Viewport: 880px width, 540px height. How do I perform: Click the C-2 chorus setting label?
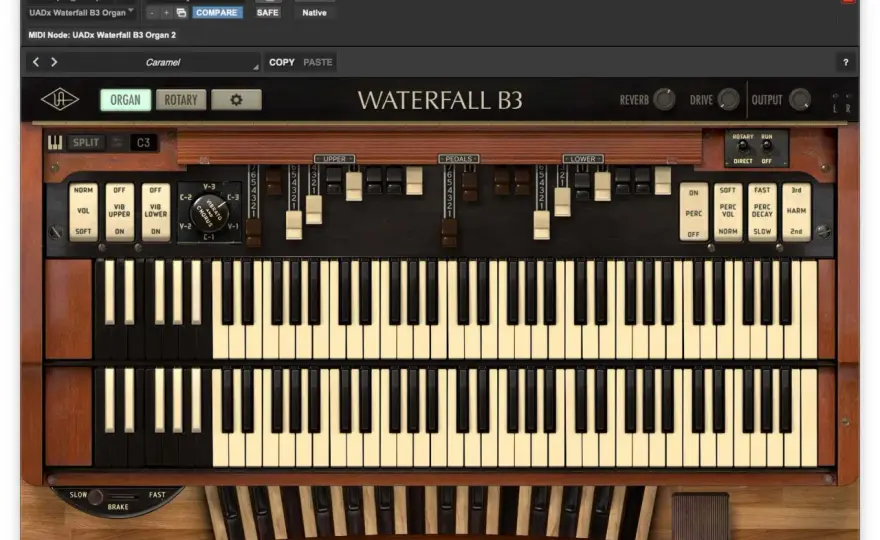185,198
